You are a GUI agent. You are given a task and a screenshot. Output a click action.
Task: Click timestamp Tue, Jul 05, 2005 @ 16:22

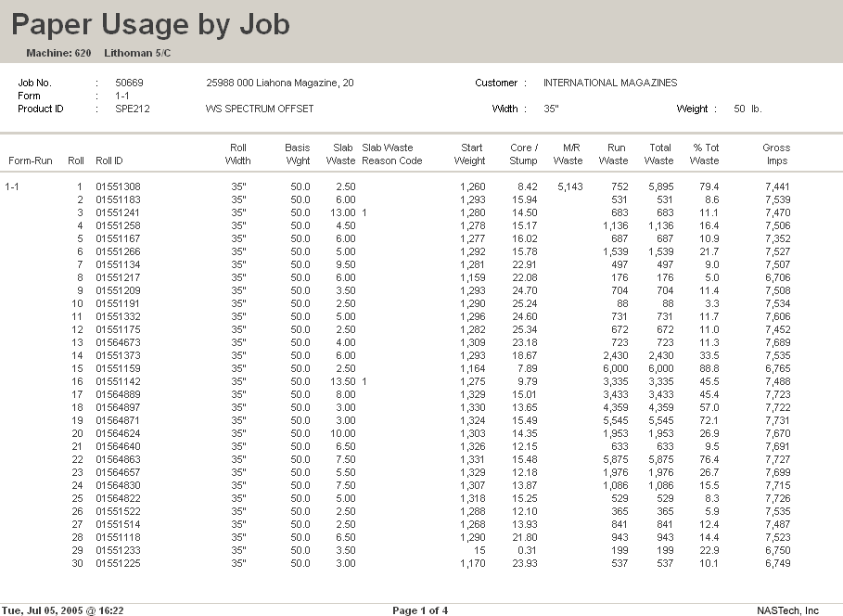click(x=62, y=610)
